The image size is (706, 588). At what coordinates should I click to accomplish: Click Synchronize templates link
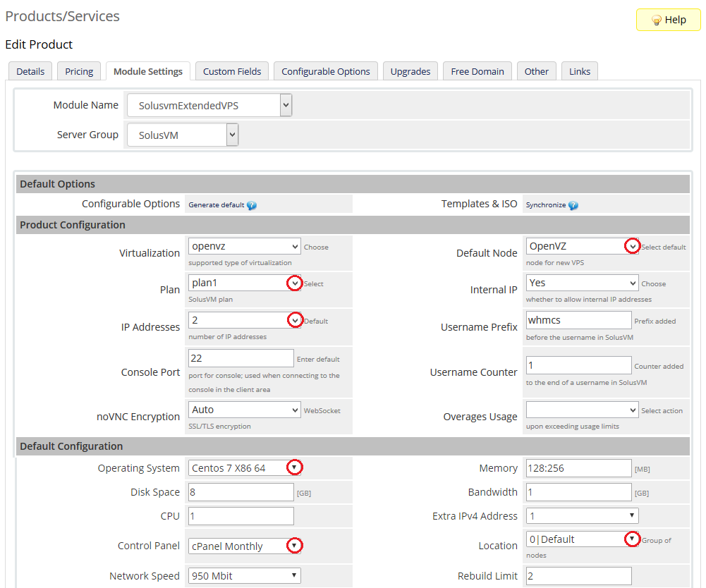546,205
